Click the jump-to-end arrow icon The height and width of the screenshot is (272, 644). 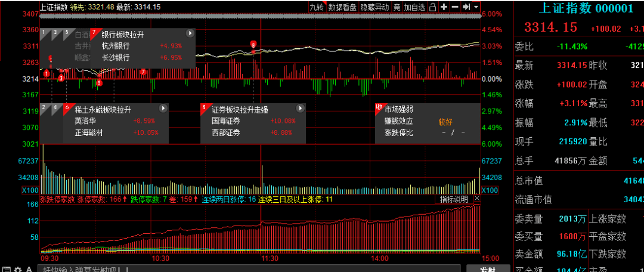(x=467, y=7)
